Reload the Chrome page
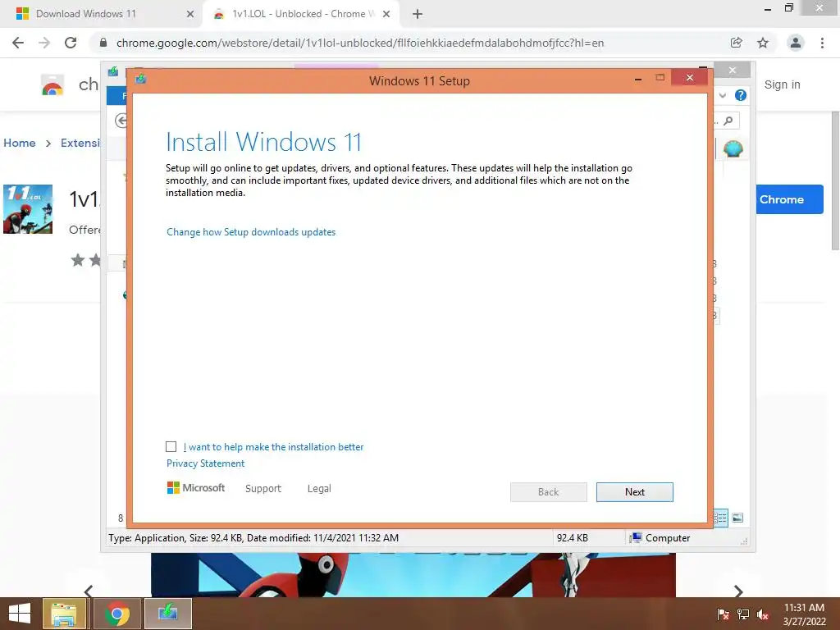 click(x=71, y=43)
